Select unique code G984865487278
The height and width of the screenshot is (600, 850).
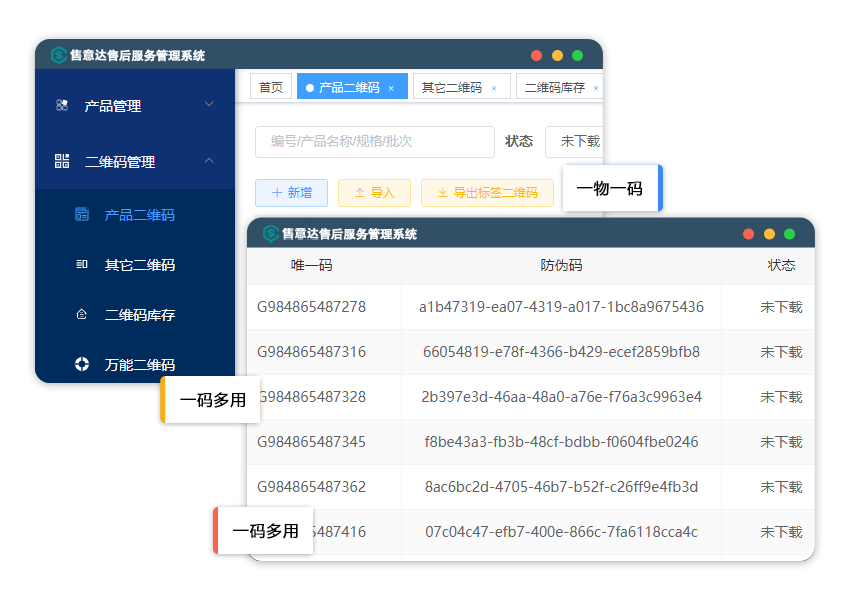pos(311,307)
